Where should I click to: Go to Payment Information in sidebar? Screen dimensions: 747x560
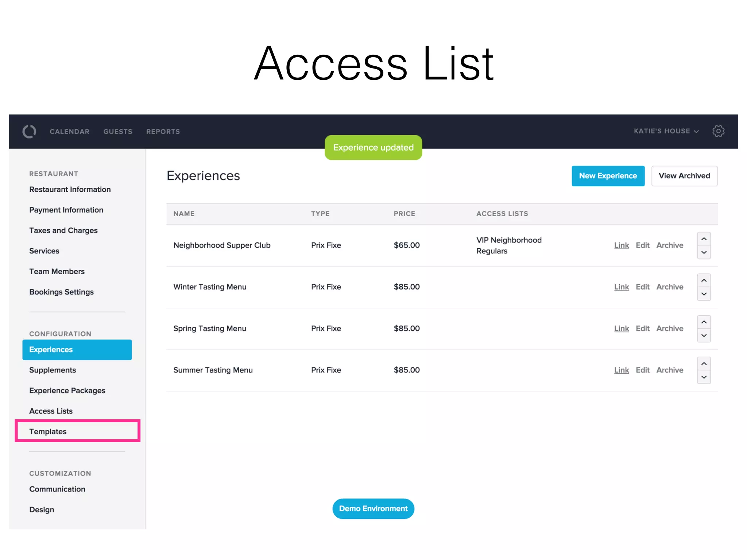[66, 210]
